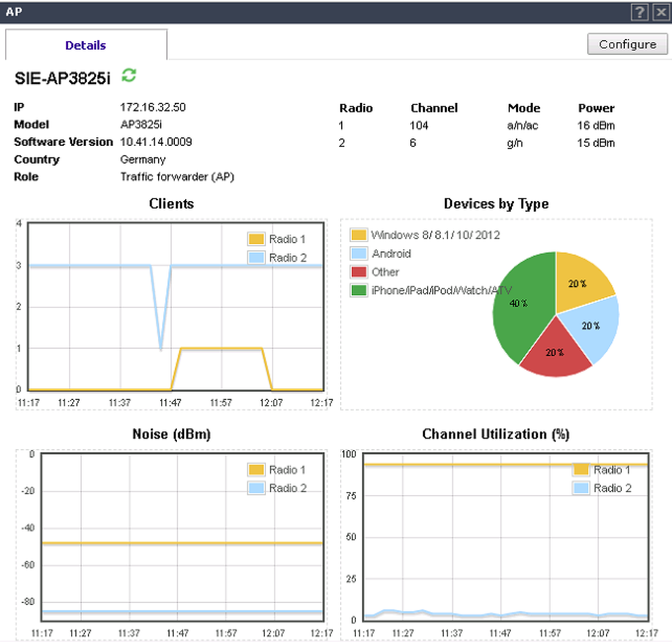The image size is (672, 642).
Task: Click power value 15 dBm
Action: click(x=596, y=143)
